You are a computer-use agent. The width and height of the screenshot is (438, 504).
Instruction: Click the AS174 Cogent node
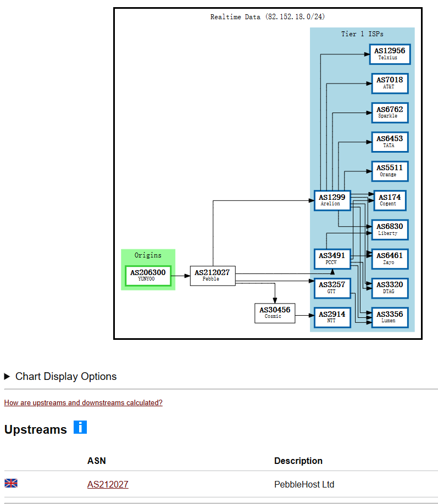click(390, 200)
